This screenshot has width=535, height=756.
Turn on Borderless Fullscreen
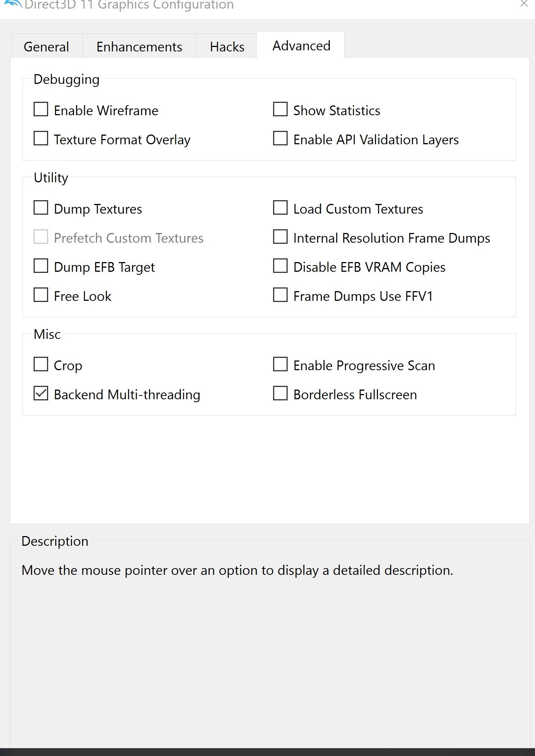[x=280, y=394]
